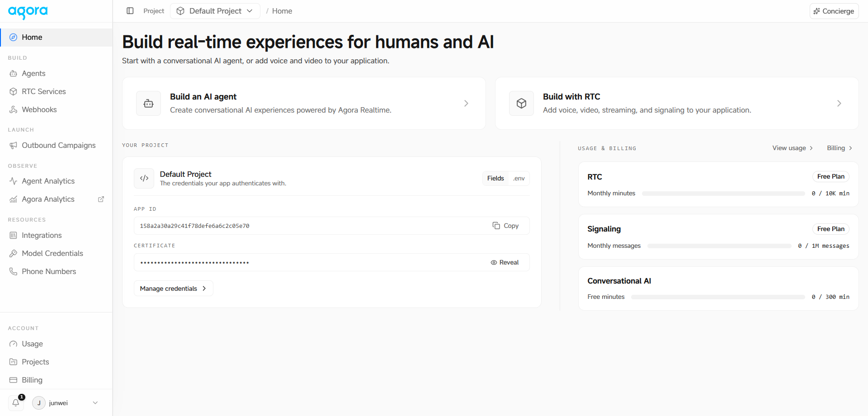
Task: Click the Signaling monthly messages progress bar
Action: tap(719, 246)
